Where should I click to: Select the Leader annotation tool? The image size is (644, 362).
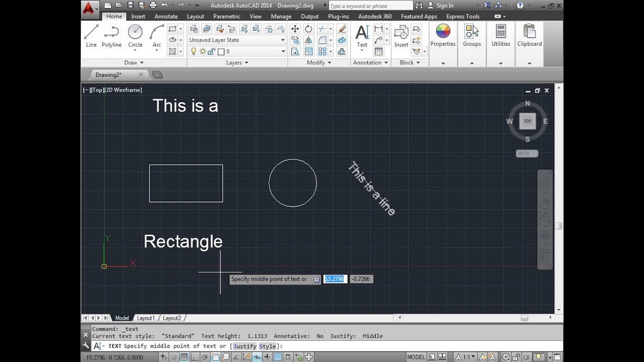coord(378,40)
